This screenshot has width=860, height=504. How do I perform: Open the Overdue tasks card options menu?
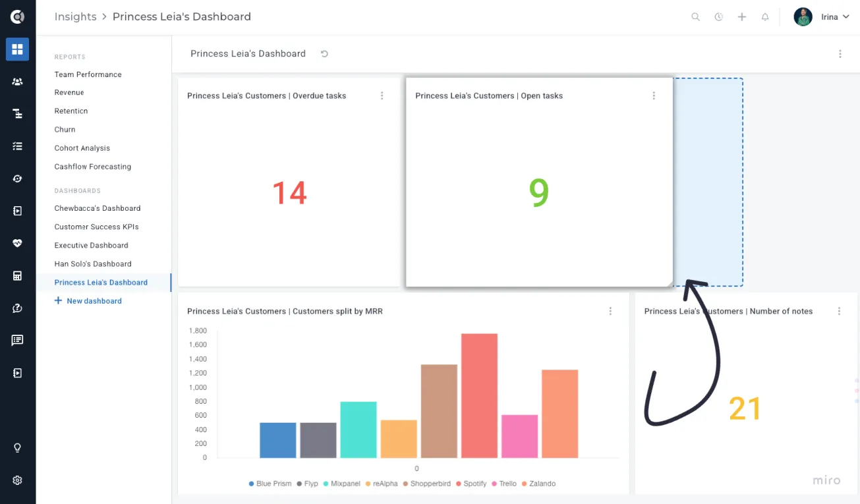point(382,96)
